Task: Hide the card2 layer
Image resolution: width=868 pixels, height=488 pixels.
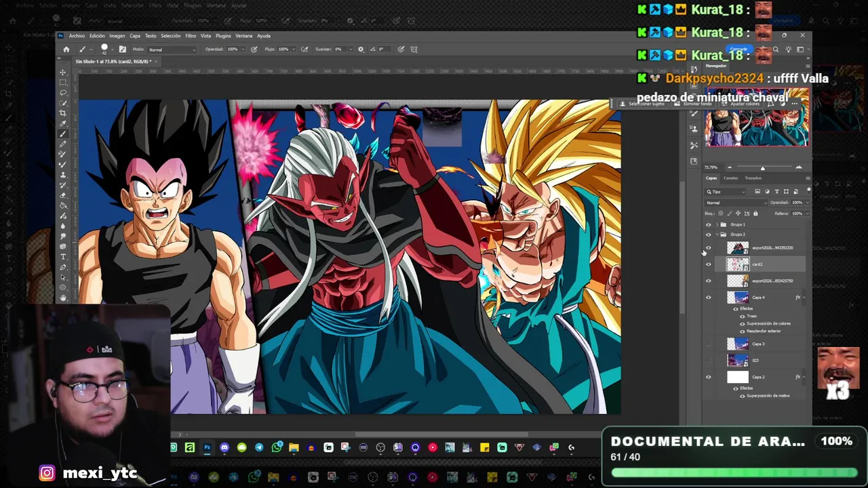Action: [709, 264]
